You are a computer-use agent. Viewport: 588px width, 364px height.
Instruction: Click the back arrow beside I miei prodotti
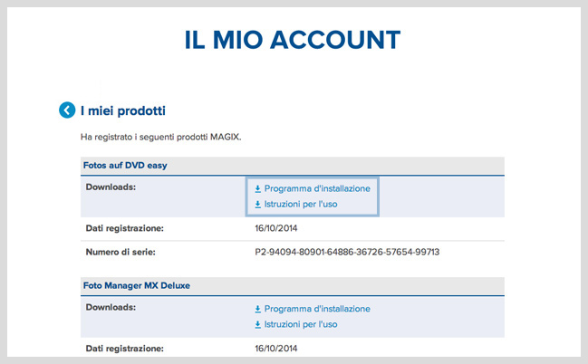pyautogui.click(x=67, y=110)
